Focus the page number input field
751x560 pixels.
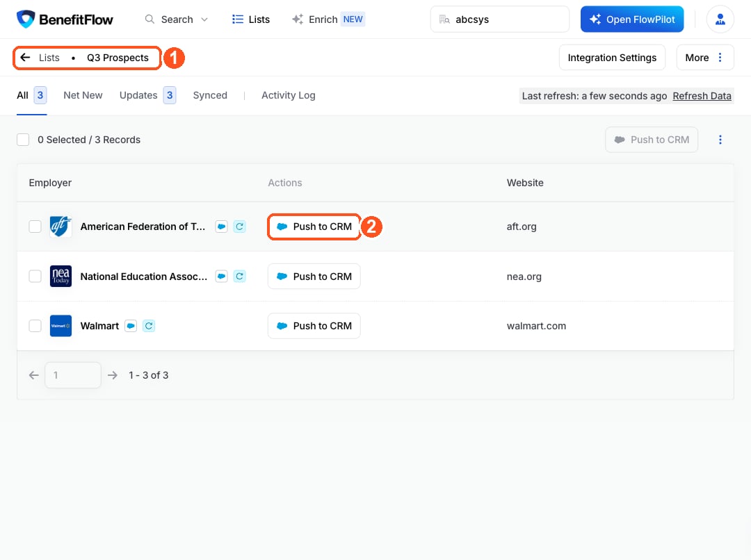(x=73, y=375)
